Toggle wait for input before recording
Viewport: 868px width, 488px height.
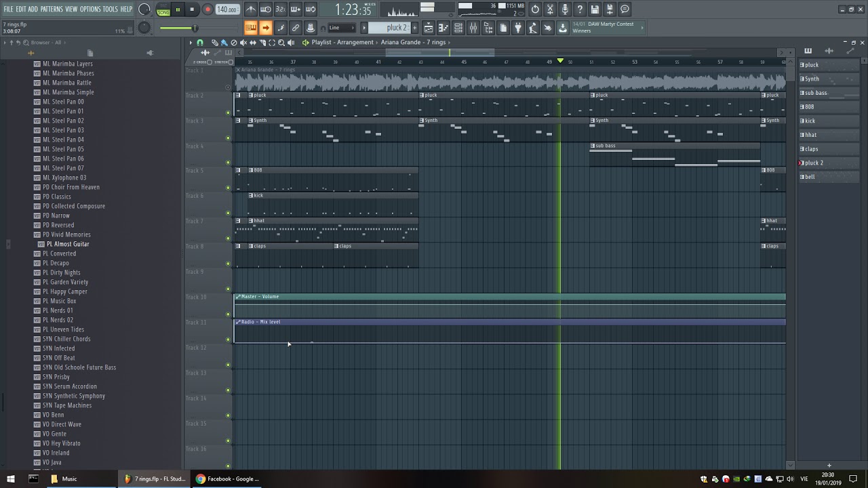tap(266, 9)
